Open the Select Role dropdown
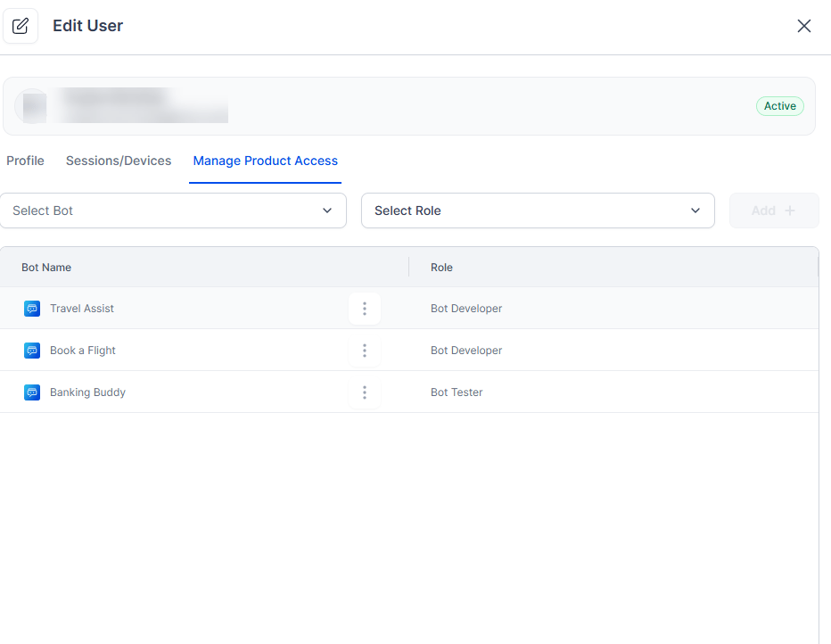831x644 pixels. [538, 211]
